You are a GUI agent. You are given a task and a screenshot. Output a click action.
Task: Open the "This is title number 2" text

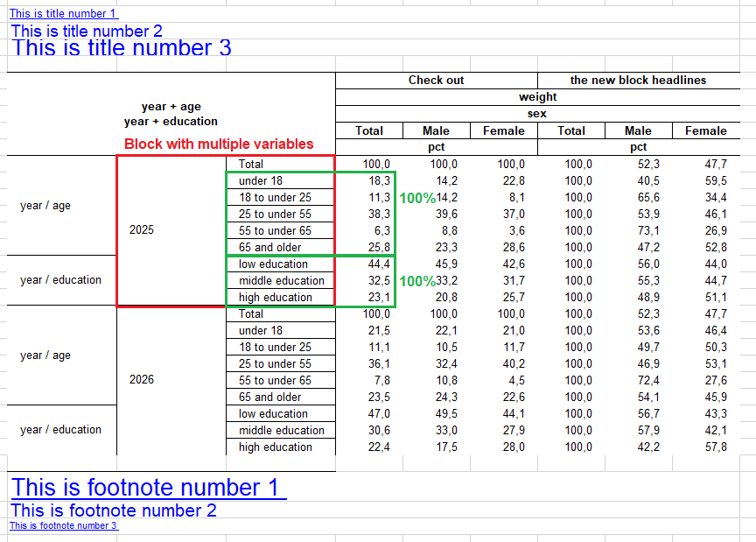87,32
